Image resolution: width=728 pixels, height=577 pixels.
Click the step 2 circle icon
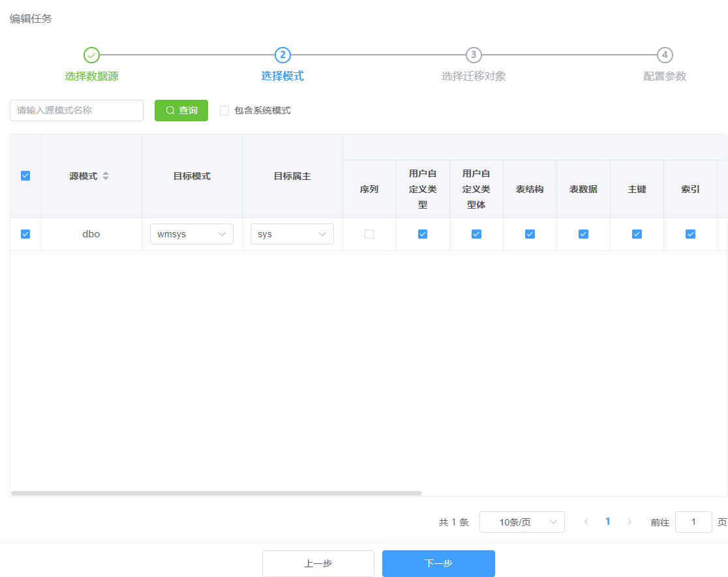click(282, 55)
